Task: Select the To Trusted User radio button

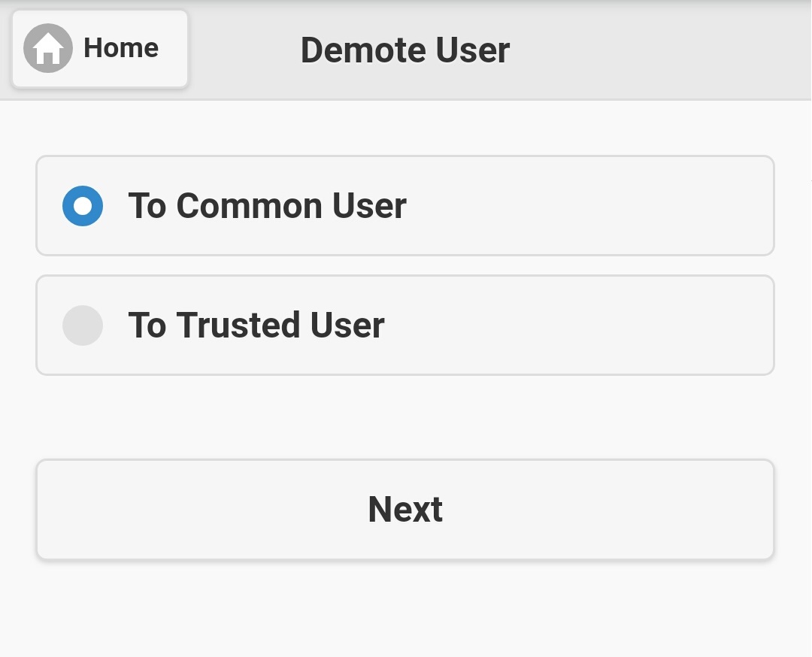Action: pyautogui.click(x=83, y=325)
